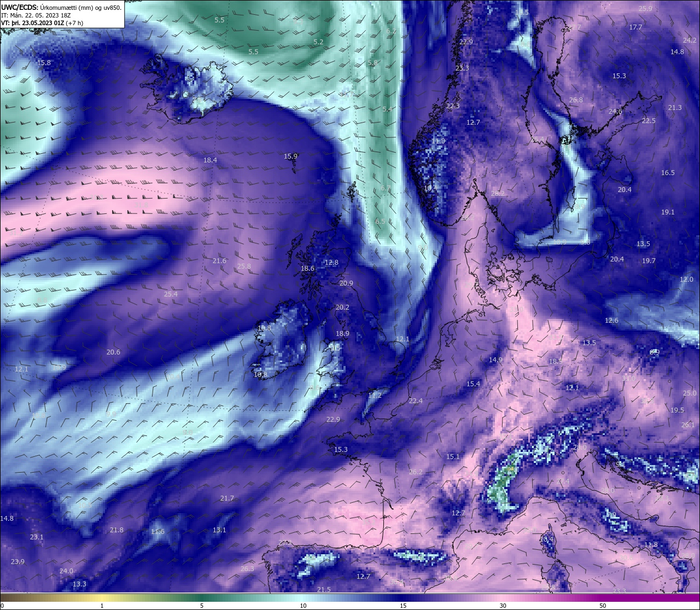The width and height of the screenshot is (700, 610).
Task: Click the 25.9 value label
Action: (645, 9)
